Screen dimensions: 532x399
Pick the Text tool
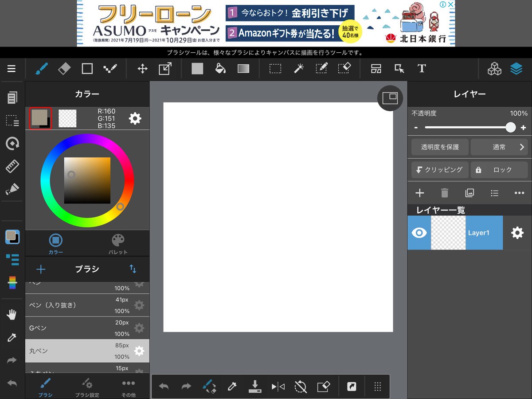(422, 69)
